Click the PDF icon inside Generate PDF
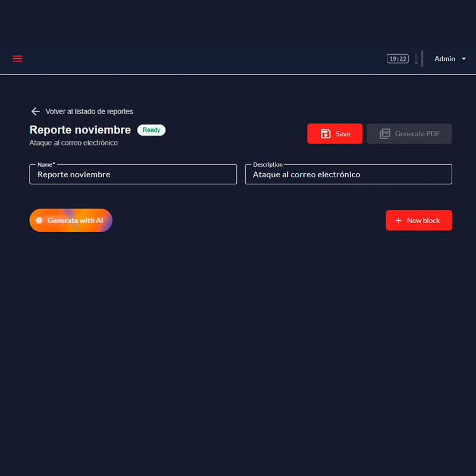476x476 pixels. (386, 133)
